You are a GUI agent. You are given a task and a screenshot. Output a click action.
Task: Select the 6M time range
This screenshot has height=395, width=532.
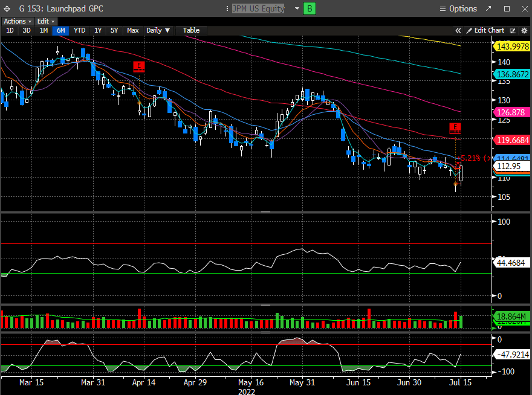click(60, 31)
